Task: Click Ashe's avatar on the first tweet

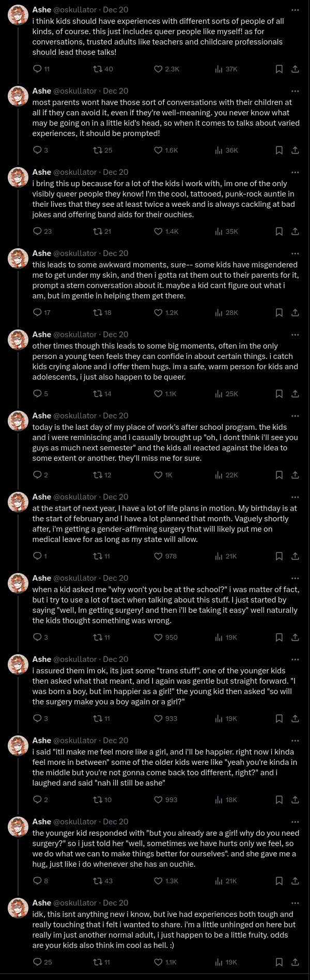Action: click(x=18, y=16)
